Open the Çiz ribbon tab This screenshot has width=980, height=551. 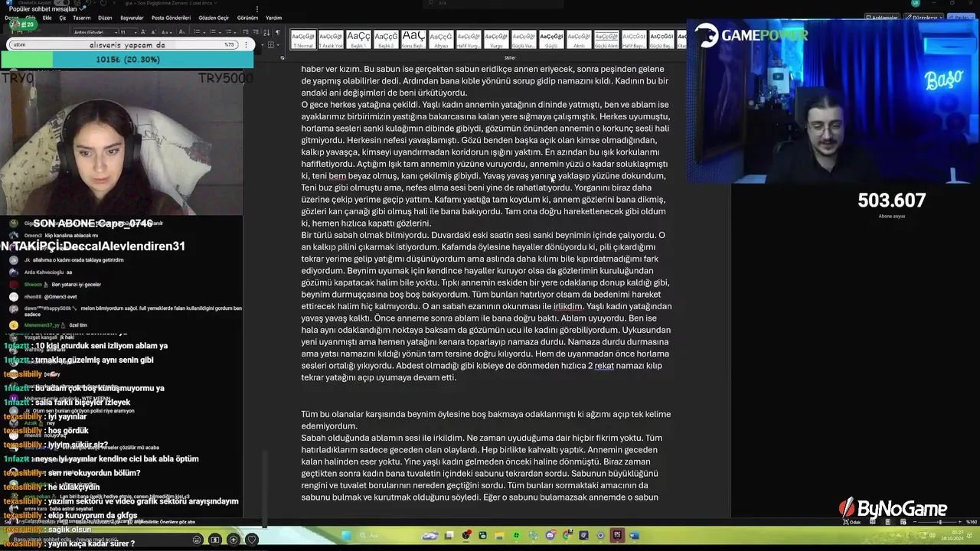(x=63, y=18)
